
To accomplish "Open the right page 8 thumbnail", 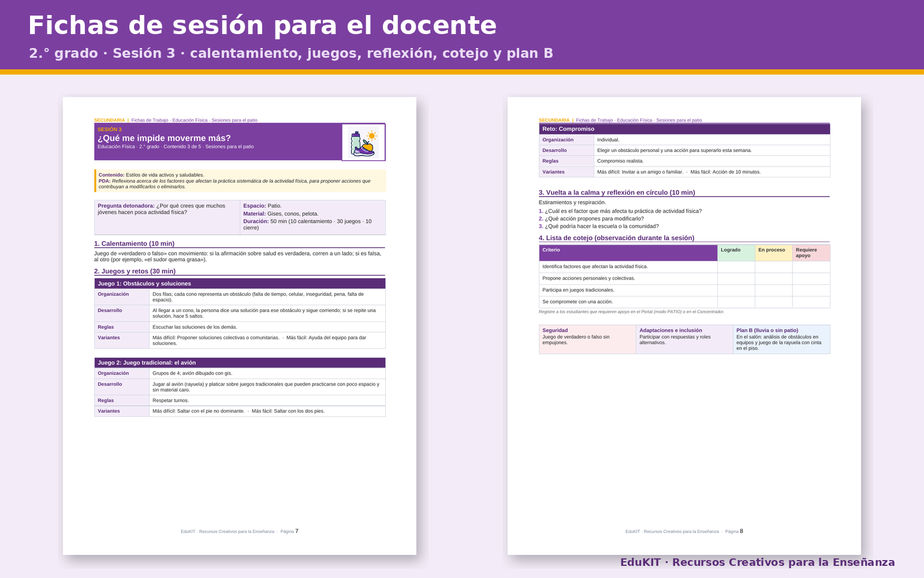I will click(x=684, y=326).
